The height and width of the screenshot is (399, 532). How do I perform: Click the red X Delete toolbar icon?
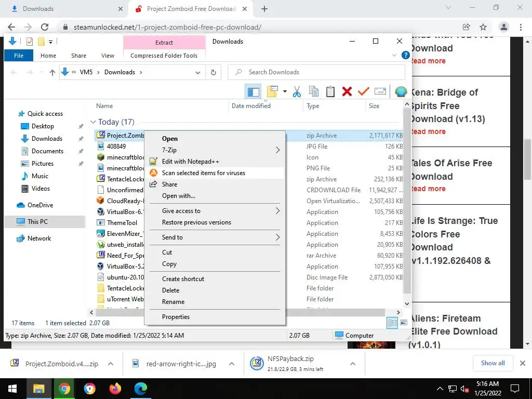point(347,91)
